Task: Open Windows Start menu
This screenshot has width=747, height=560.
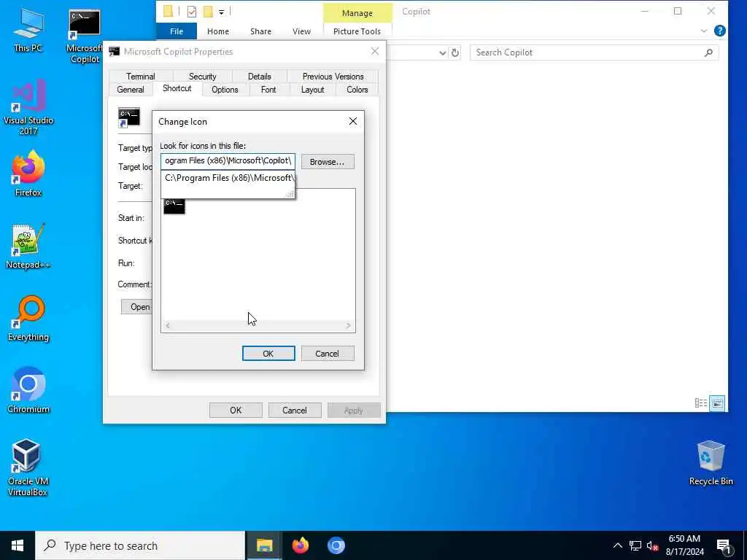Action: click(x=18, y=545)
